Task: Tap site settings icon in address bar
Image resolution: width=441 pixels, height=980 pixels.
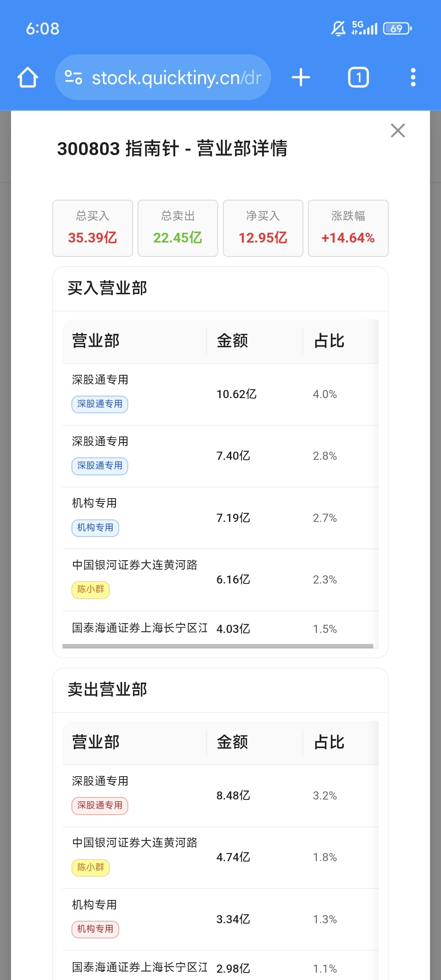Action: (x=73, y=78)
